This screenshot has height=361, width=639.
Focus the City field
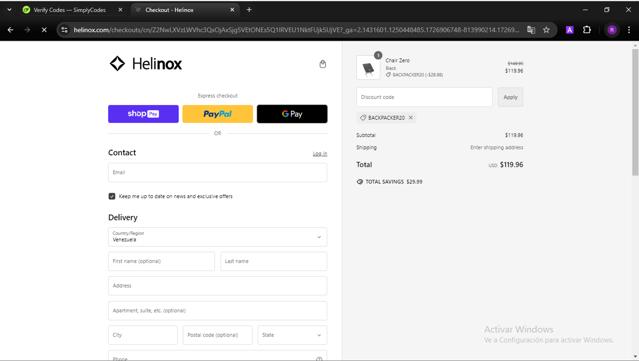point(143,335)
